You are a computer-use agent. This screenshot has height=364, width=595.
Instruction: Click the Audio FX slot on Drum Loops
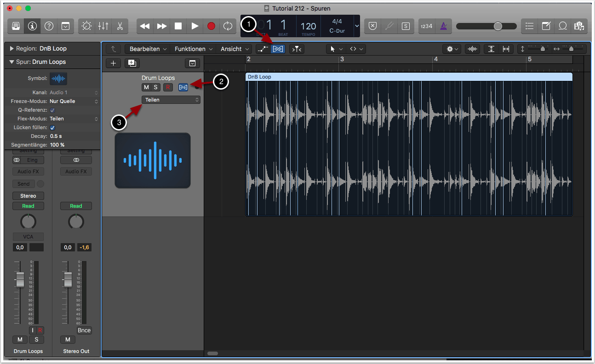click(29, 171)
